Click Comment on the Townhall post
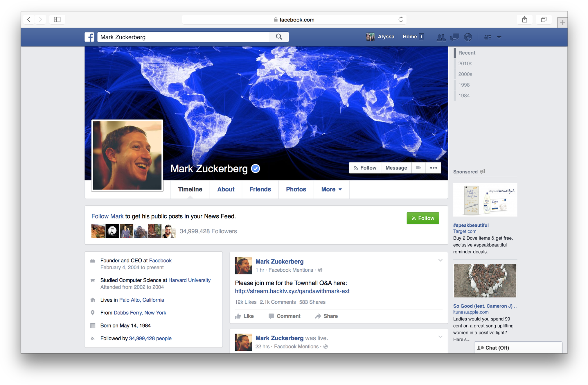Screen dimensions: 588x385 285,316
